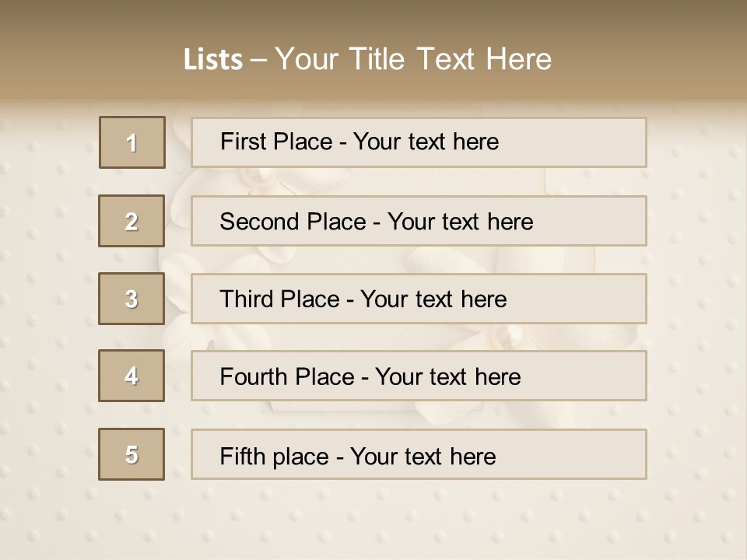Screen dimensions: 747x560
Task: Place cursor in "Your text here" after Third Place
Action: point(433,299)
